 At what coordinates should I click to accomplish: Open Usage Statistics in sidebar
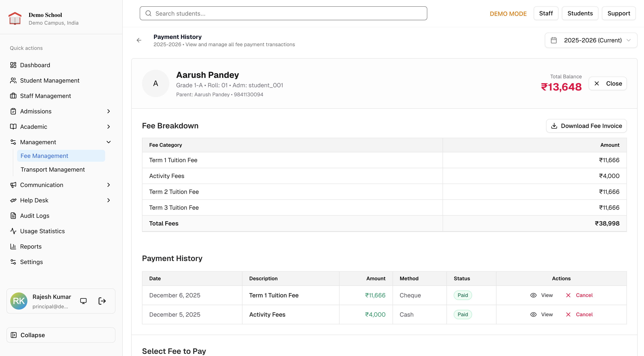coord(42,231)
